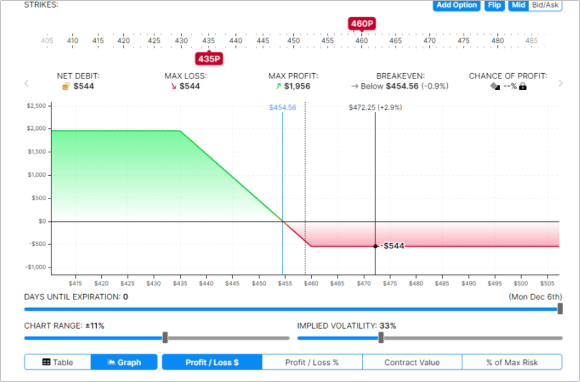580x382 pixels.
Task: Click the Graph chart icon
Action: coord(111,362)
